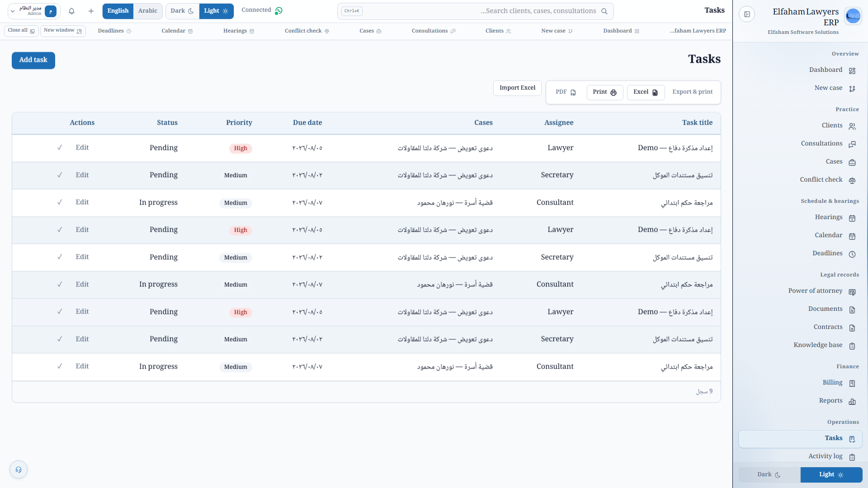Click the WhatsApp connected status icon

tap(279, 10)
